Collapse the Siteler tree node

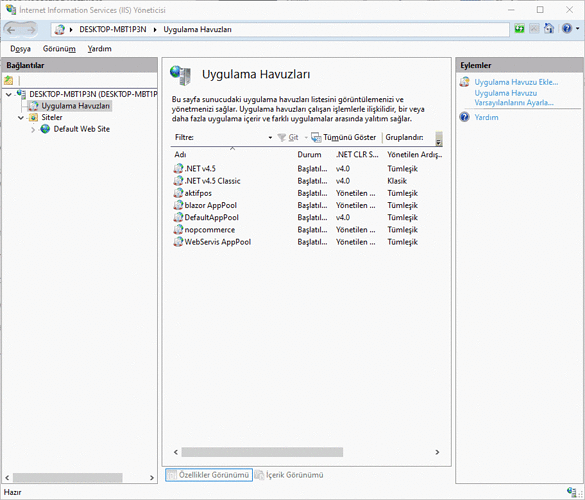tap(21, 118)
